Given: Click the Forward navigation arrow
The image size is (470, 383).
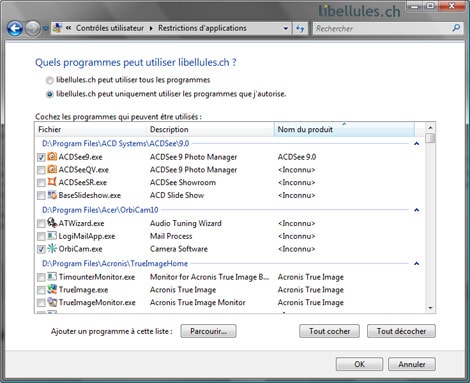Looking at the screenshot, I should click(33, 29).
